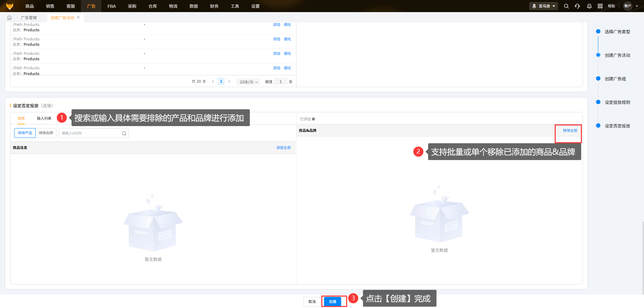Select the 排除产品 toggle option
This screenshot has width=644, height=308.
[x=25, y=133]
